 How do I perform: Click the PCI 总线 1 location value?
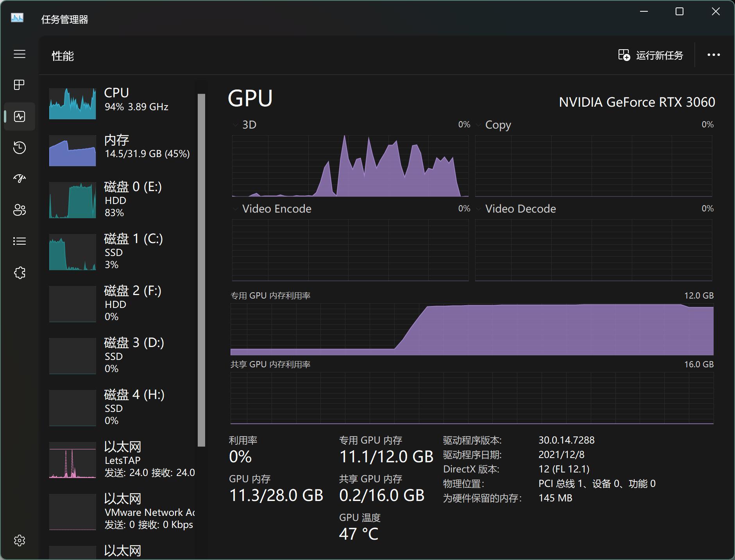coord(597,484)
